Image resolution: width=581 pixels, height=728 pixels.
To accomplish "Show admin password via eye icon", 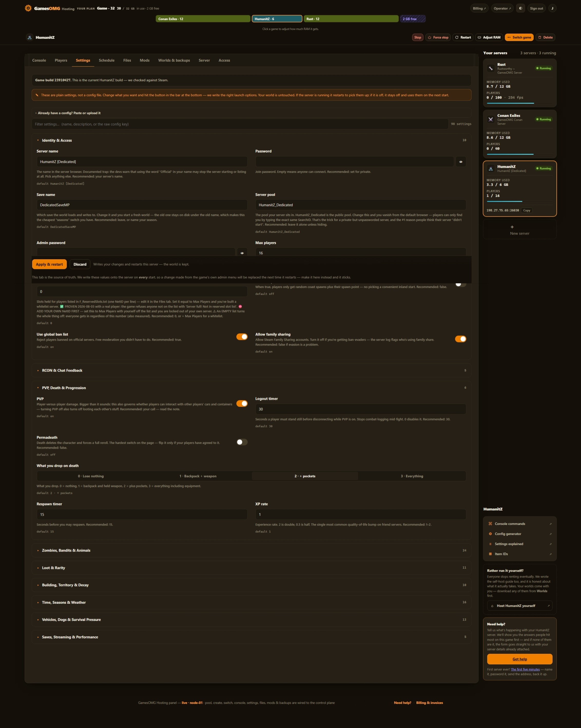I will [242, 253].
